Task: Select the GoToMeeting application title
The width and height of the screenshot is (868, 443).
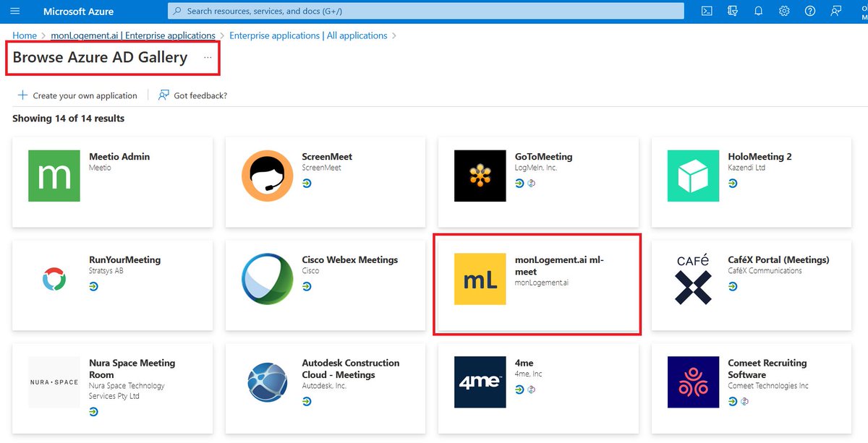Action: click(544, 157)
